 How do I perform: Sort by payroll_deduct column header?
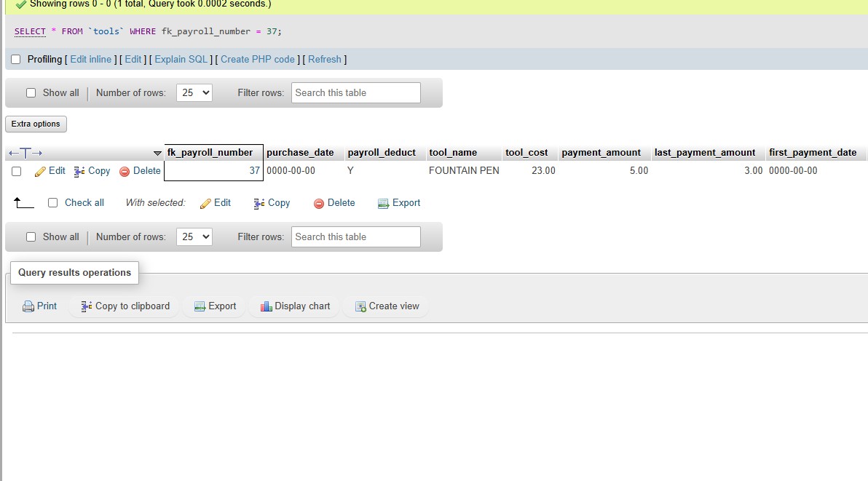pyautogui.click(x=382, y=153)
